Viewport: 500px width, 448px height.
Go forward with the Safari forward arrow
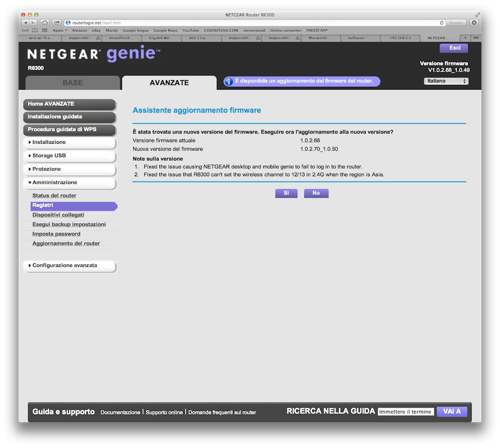[33, 22]
